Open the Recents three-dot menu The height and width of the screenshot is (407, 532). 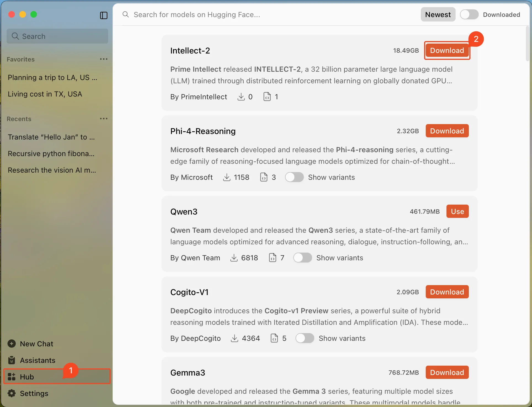click(104, 119)
